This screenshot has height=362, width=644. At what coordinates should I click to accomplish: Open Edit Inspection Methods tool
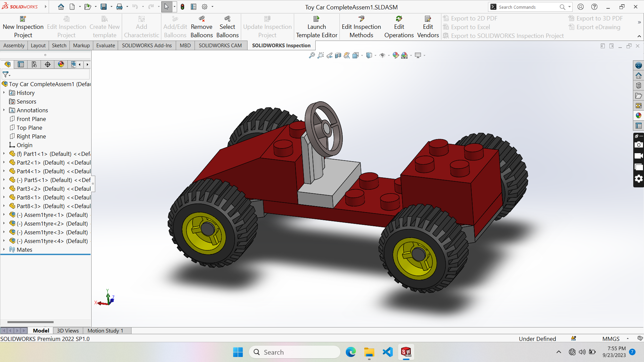[x=361, y=27]
